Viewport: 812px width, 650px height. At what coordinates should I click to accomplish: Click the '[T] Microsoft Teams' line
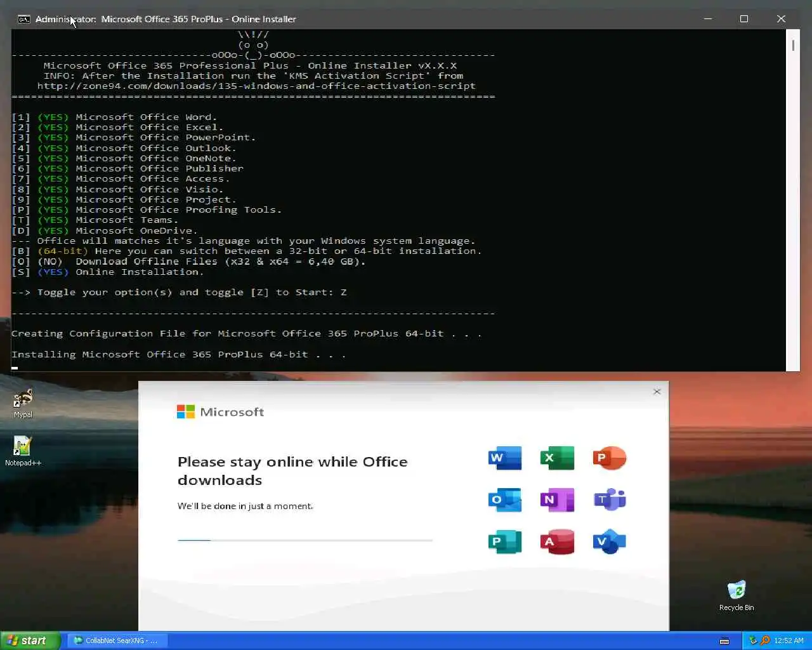95,220
